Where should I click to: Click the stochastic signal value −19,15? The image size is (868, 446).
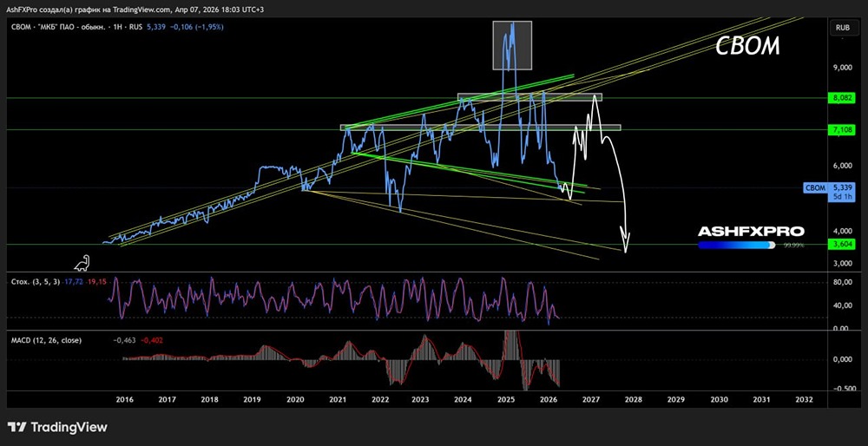[x=96, y=282]
